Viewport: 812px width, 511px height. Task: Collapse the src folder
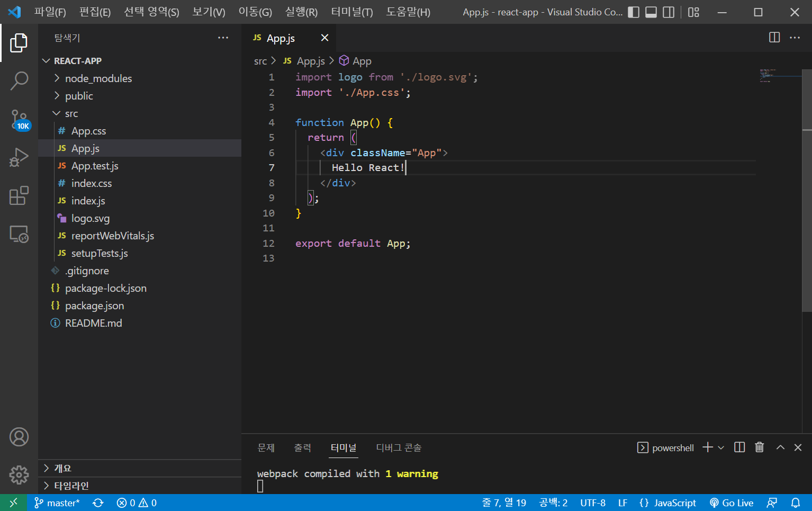point(140,113)
